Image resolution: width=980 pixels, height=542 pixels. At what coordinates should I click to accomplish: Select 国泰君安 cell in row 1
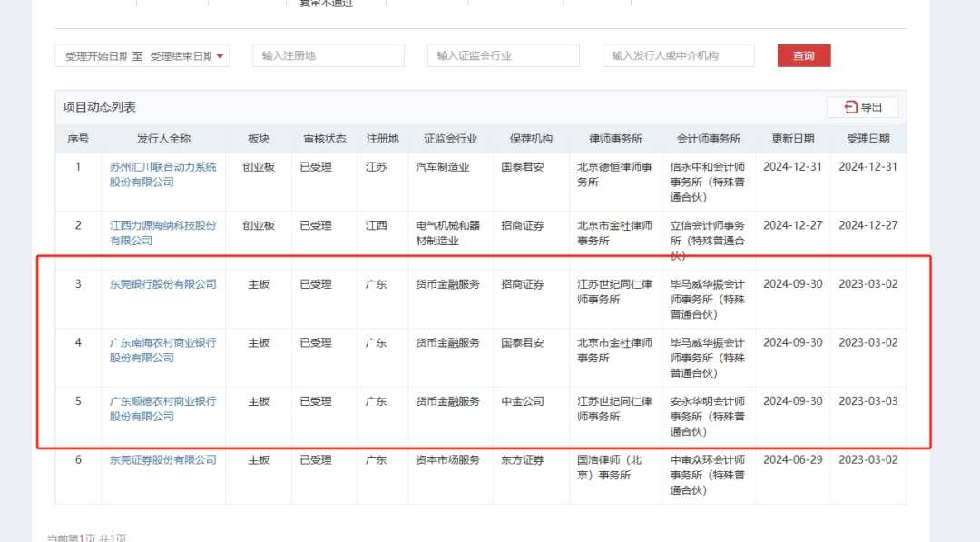coord(523,167)
